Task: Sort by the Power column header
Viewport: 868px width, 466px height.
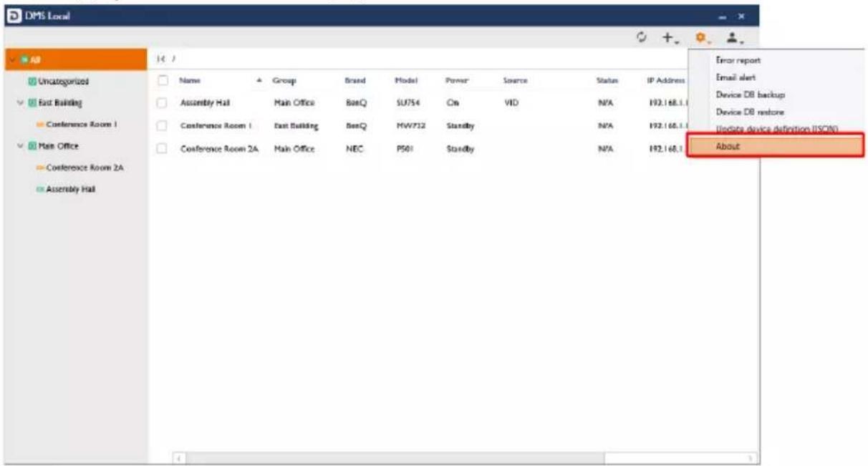Action: (x=456, y=81)
